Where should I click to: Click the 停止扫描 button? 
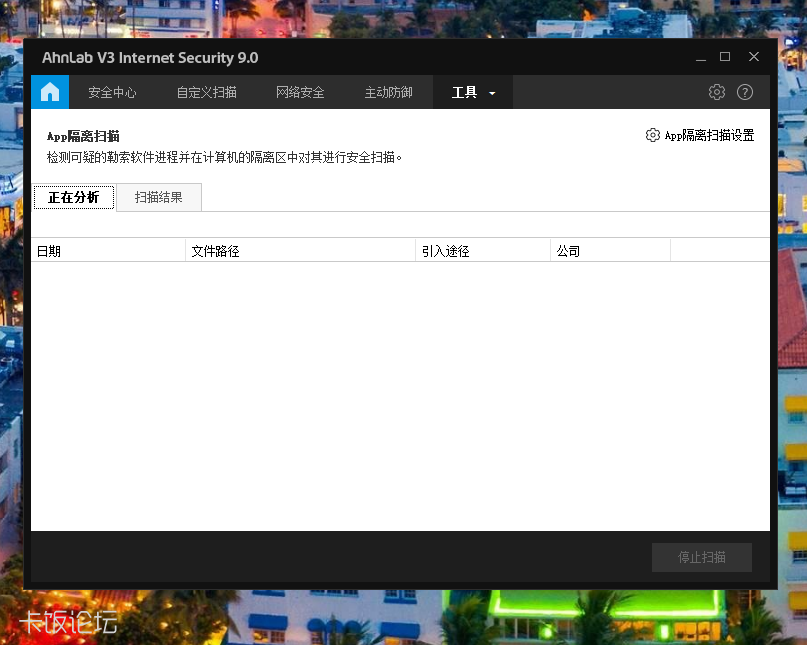pos(701,557)
